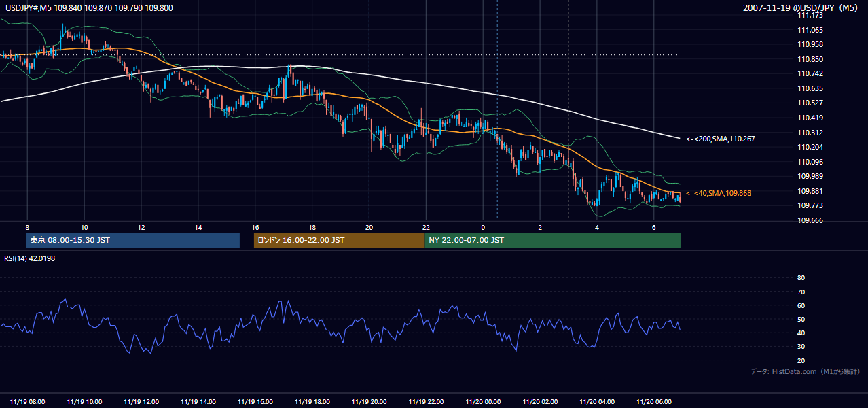The width and height of the screenshot is (868, 408).
Task: Click the 11/20 02:00 time label
Action: [x=540, y=402]
